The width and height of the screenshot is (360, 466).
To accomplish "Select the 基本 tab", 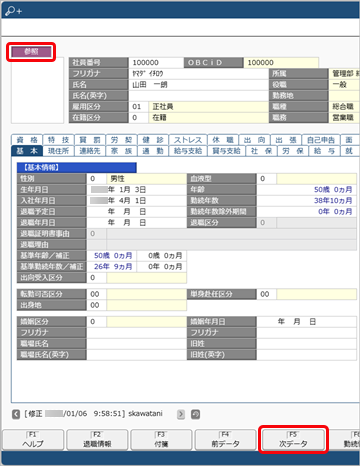I will (27, 151).
